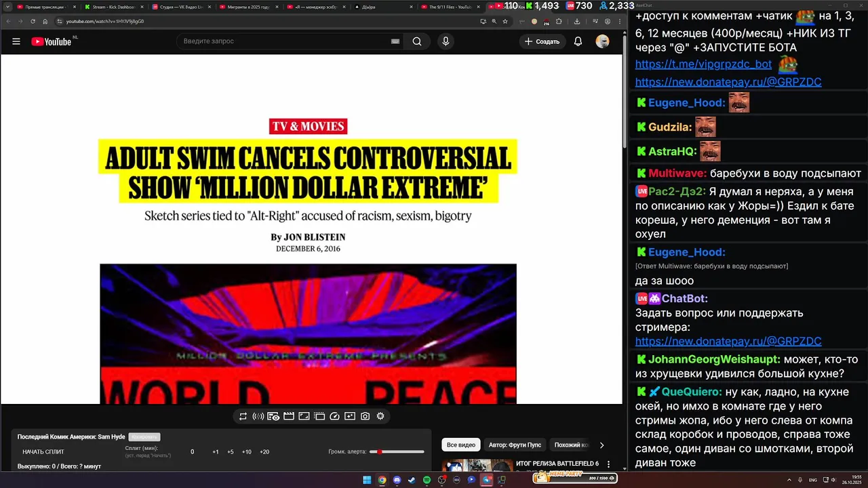Switch to the 'Д[ь]ра' browser tab
The height and width of the screenshot is (488, 868).
pyautogui.click(x=383, y=7)
